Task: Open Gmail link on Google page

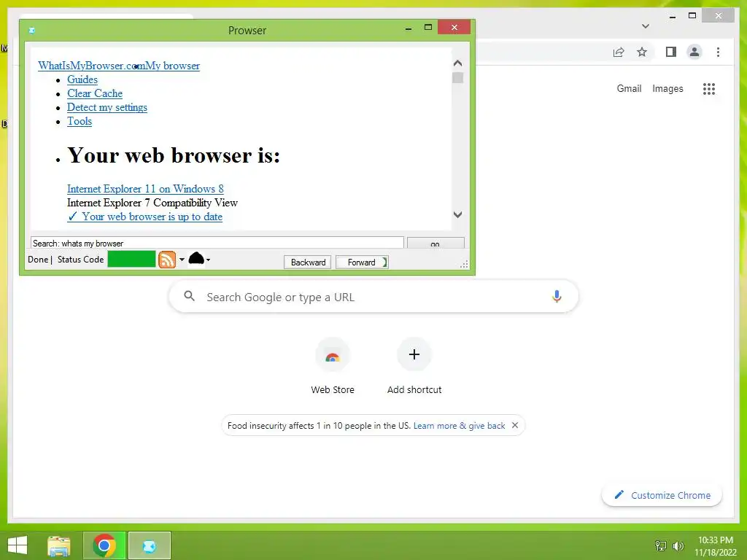Action: click(629, 88)
